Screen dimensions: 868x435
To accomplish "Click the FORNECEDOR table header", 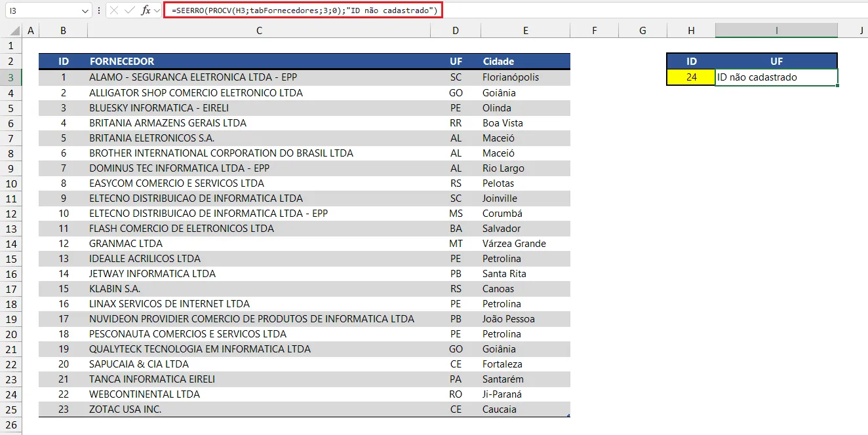I will point(260,62).
